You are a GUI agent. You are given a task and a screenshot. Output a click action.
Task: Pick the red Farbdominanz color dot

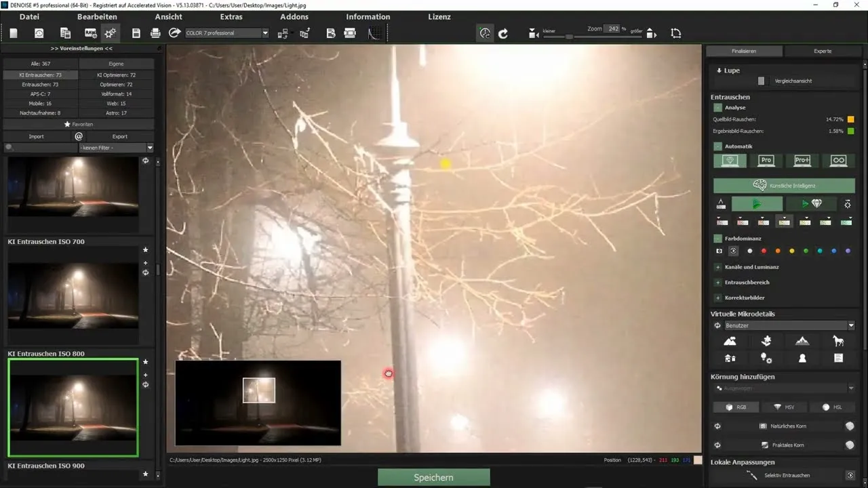(x=764, y=251)
